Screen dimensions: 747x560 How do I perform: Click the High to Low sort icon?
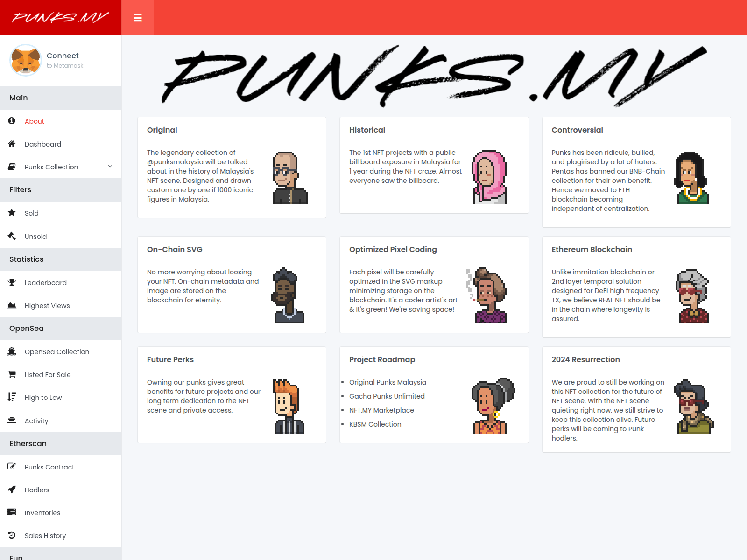coord(12,397)
